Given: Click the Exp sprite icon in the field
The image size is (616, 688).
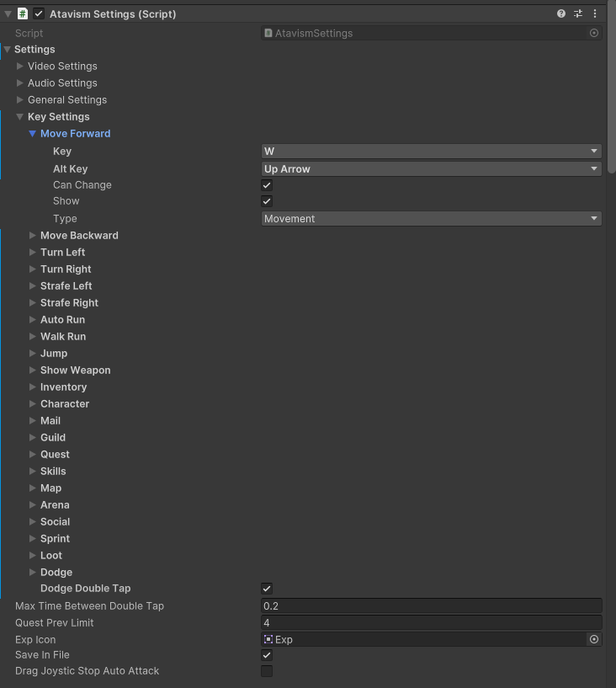Looking at the screenshot, I should coord(268,639).
